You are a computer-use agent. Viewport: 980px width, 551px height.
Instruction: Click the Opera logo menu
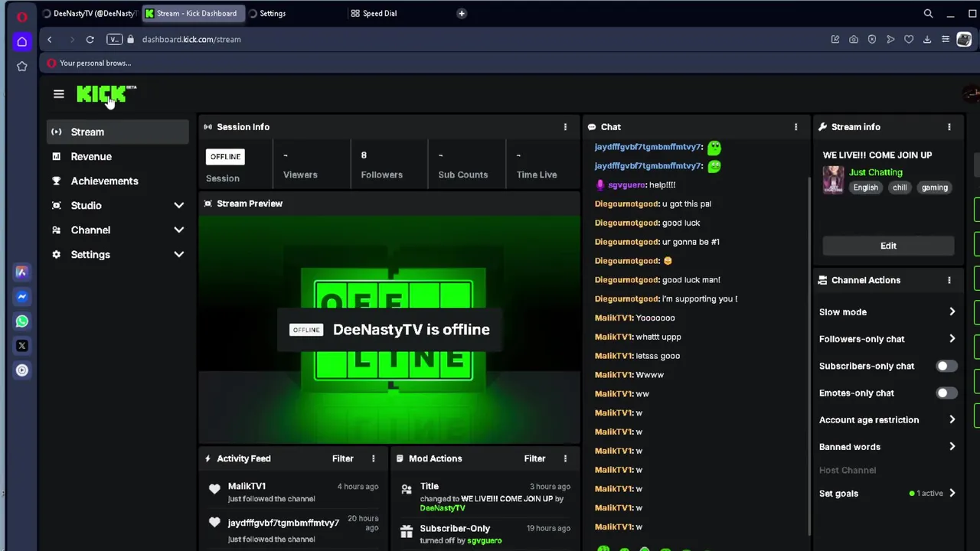pos(22,16)
